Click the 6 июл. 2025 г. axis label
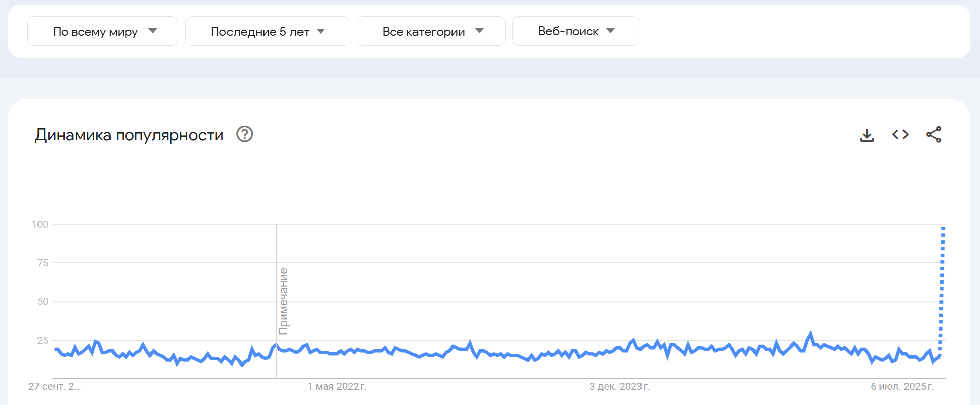Viewport: 980px width, 405px height. (902, 387)
